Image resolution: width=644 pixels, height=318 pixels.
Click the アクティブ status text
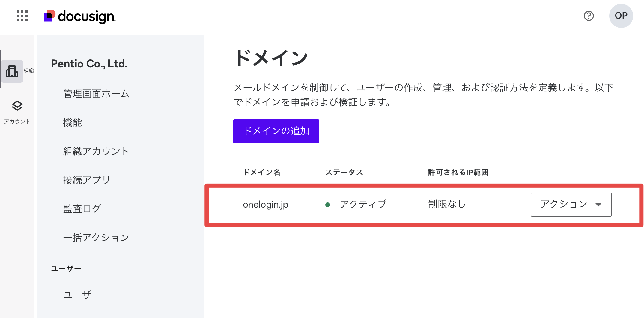pyautogui.click(x=363, y=204)
